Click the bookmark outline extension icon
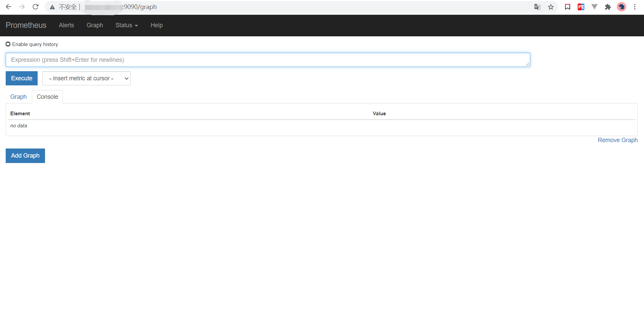Screen dimensions: 644x331 (567, 7)
